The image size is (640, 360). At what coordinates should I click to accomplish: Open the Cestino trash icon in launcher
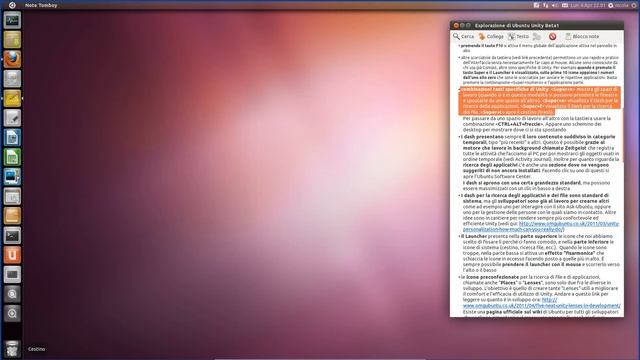(x=12, y=349)
